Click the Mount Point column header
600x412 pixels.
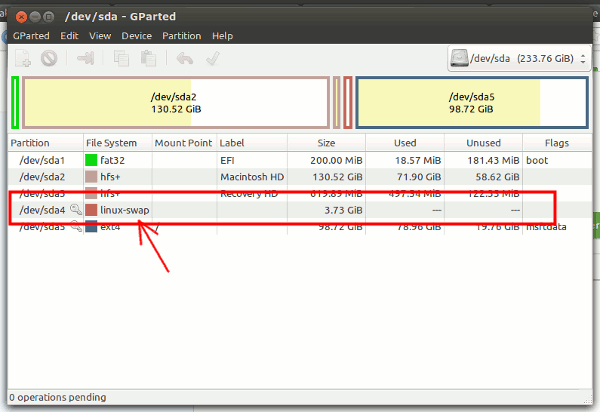[184, 143]
